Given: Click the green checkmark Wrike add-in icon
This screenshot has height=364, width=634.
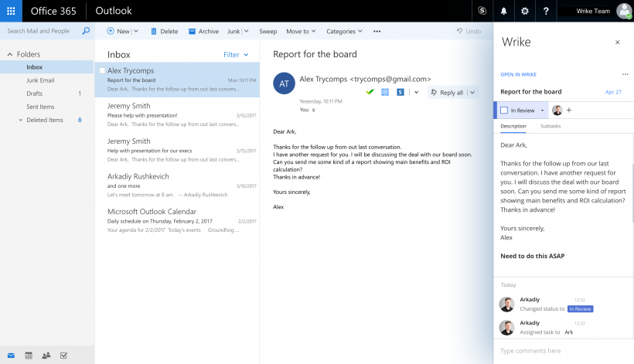Looking at the screenshot, I should 370,92.
